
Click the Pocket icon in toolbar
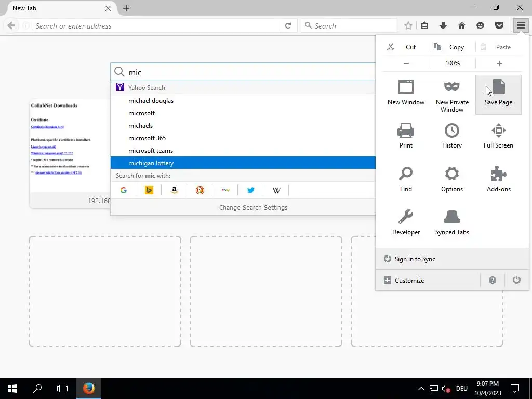click(499, 25)
